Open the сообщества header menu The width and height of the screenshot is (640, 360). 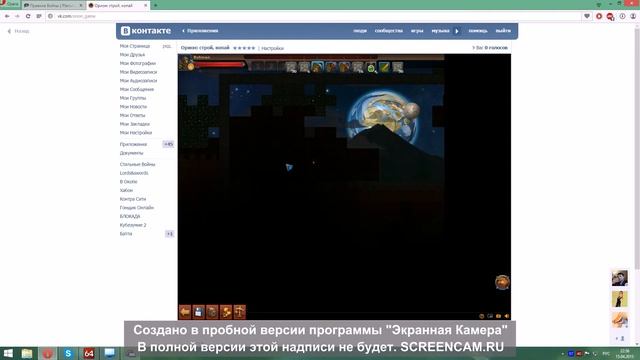tap(389, 31)
